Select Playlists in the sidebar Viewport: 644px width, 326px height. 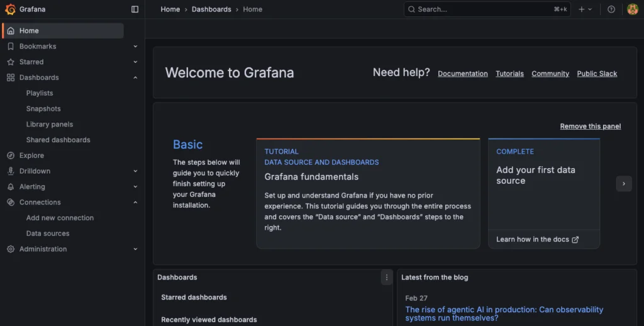click(40, 93)
